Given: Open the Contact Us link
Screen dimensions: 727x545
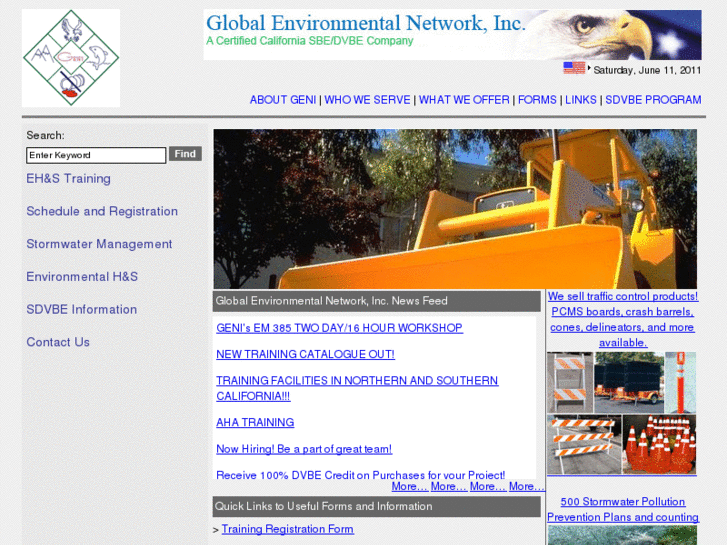Looking at the screenshot, I should (x=58, y=342).
